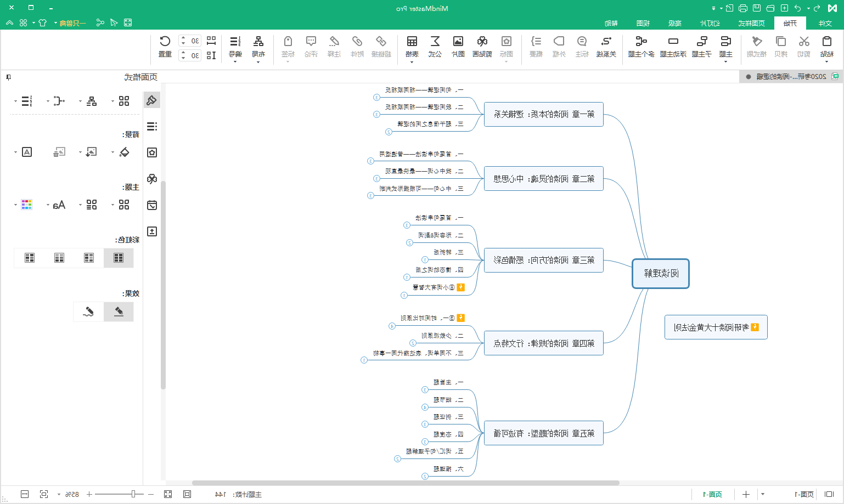Screen dimensions: 844x504
Task: Click the Comment (评论) speech bubble icon
Action: pos(311,42)
